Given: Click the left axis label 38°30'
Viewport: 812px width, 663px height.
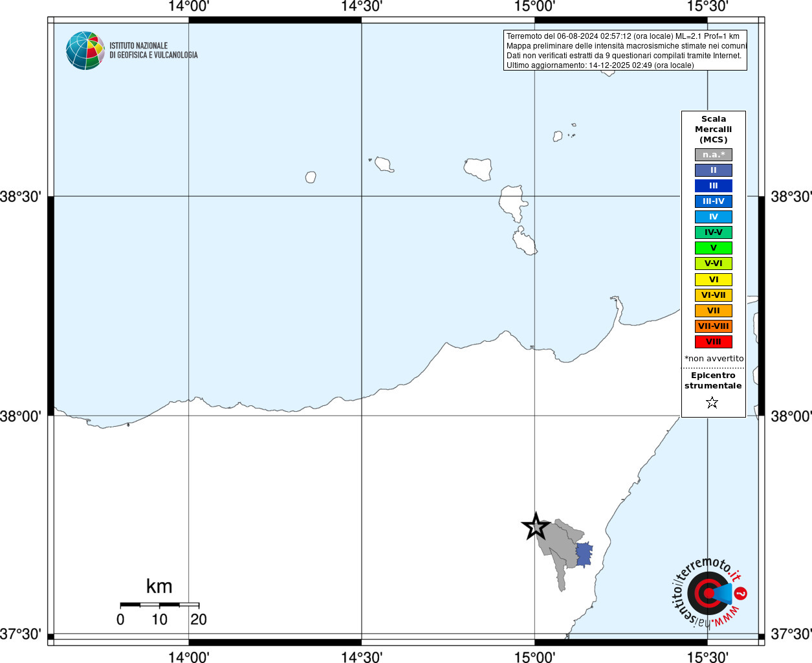Looking at the screenshot, I should pos(21,196).
